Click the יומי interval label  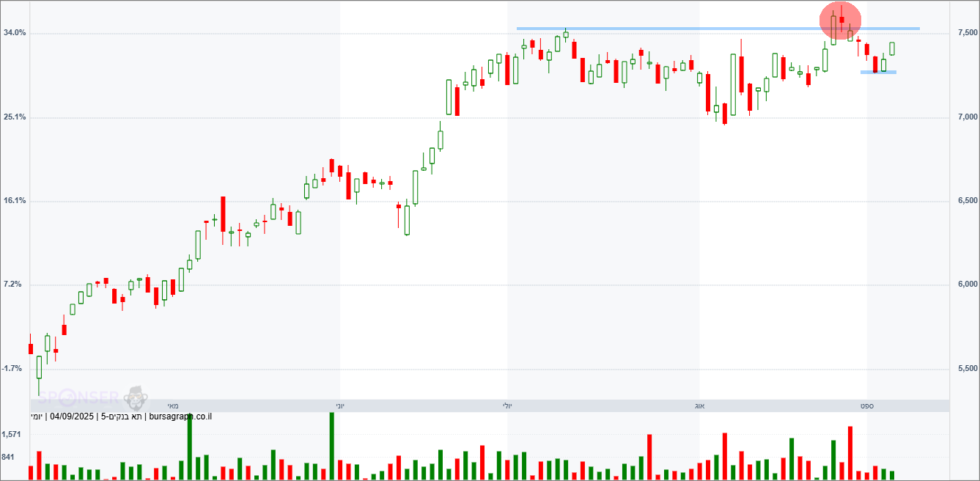coord(36,417)
